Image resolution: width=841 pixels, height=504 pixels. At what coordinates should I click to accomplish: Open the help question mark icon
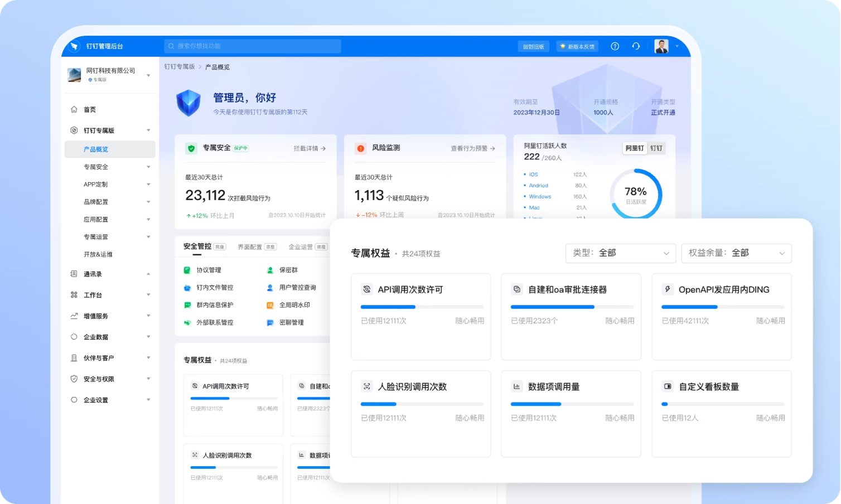click(x=615, y=46)
